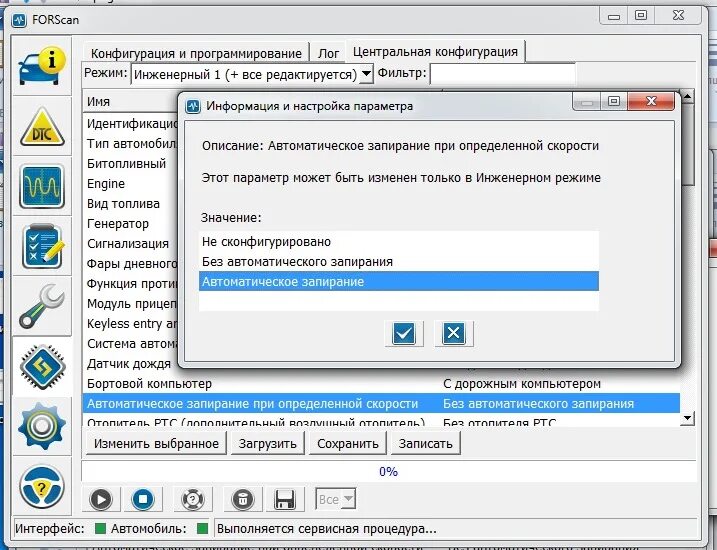Select the Датчик дождя row
The height and width of the screenshot is (550, 717).
129,364
